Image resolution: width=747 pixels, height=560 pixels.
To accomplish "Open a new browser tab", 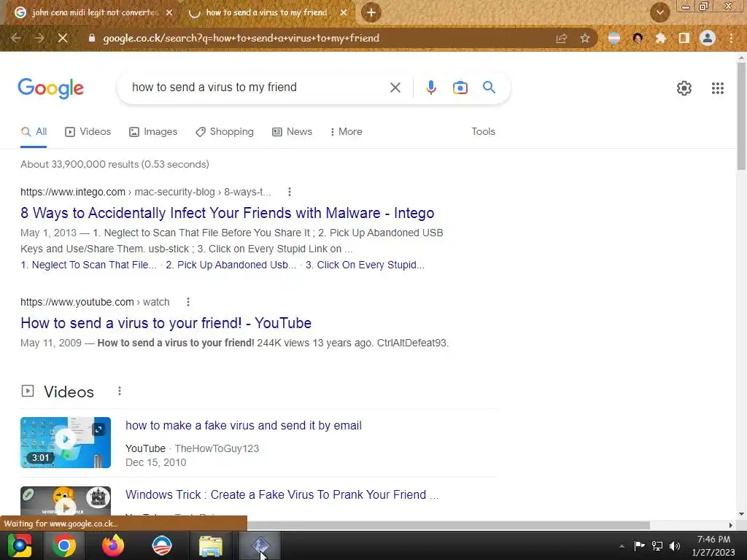I will click(x=371, y=12).
